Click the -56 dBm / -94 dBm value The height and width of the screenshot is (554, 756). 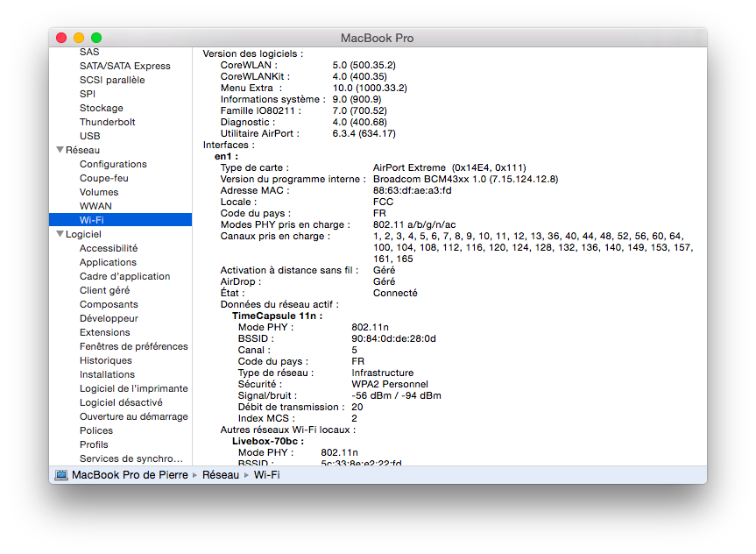click(396, 395)
